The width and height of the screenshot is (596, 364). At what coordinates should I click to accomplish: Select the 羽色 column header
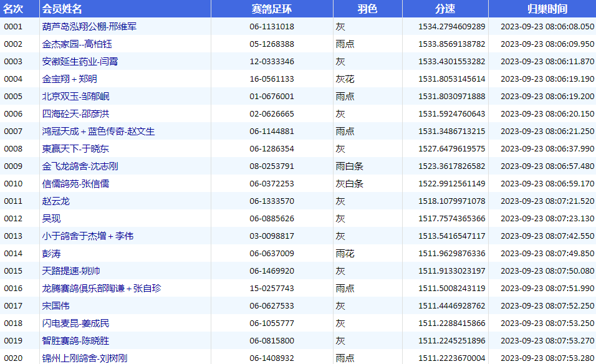[367, 9]
